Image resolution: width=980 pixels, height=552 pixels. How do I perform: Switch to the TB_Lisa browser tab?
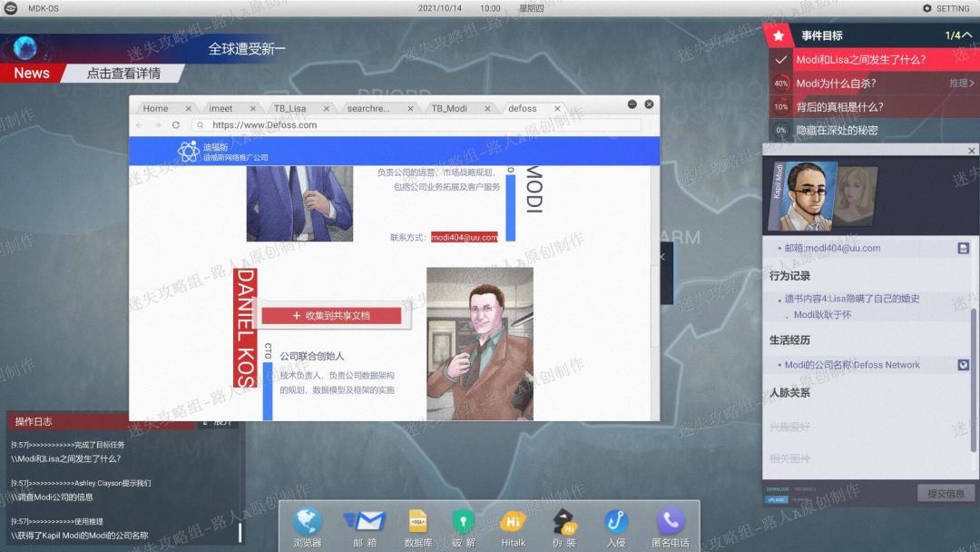click(x=290, y=108)
